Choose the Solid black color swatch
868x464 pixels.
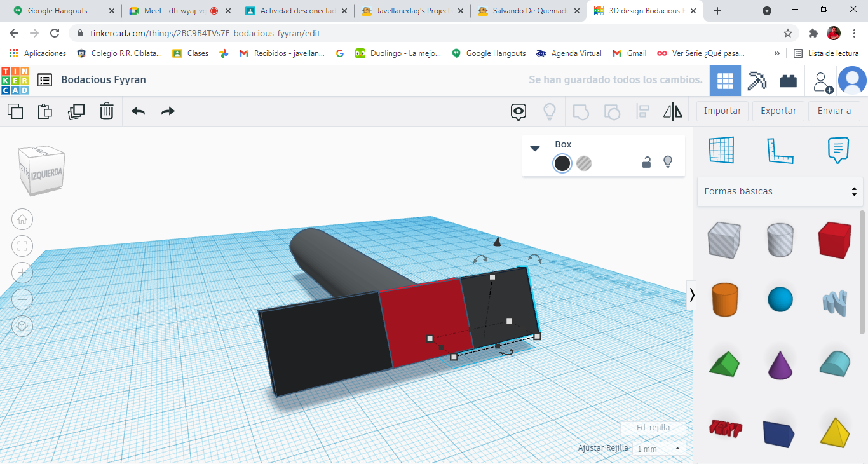click(x=562, y=163)
